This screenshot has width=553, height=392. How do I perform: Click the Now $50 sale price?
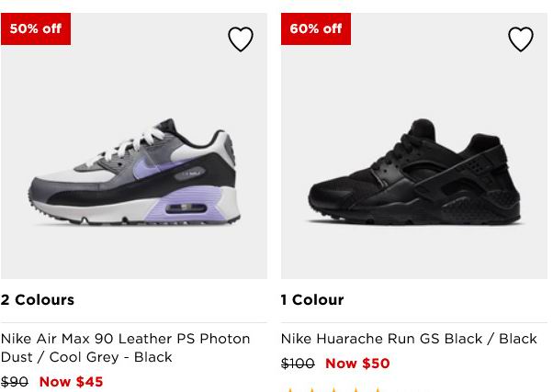(357, 364)
